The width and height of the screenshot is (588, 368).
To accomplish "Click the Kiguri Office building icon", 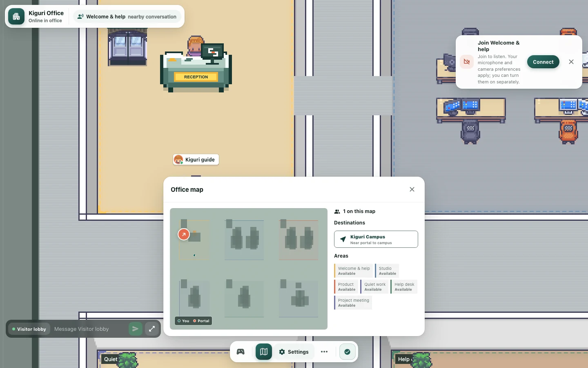I will pos(16,16).
